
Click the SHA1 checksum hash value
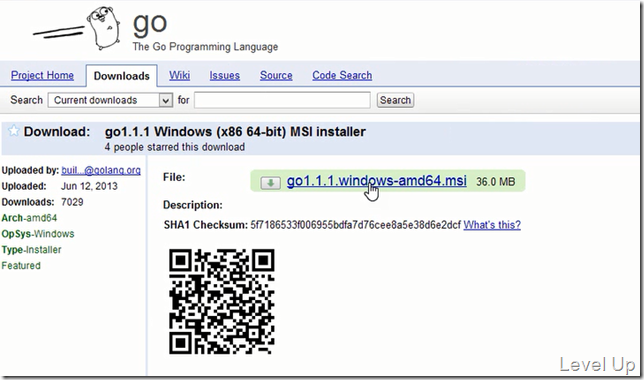click(356, 225)
